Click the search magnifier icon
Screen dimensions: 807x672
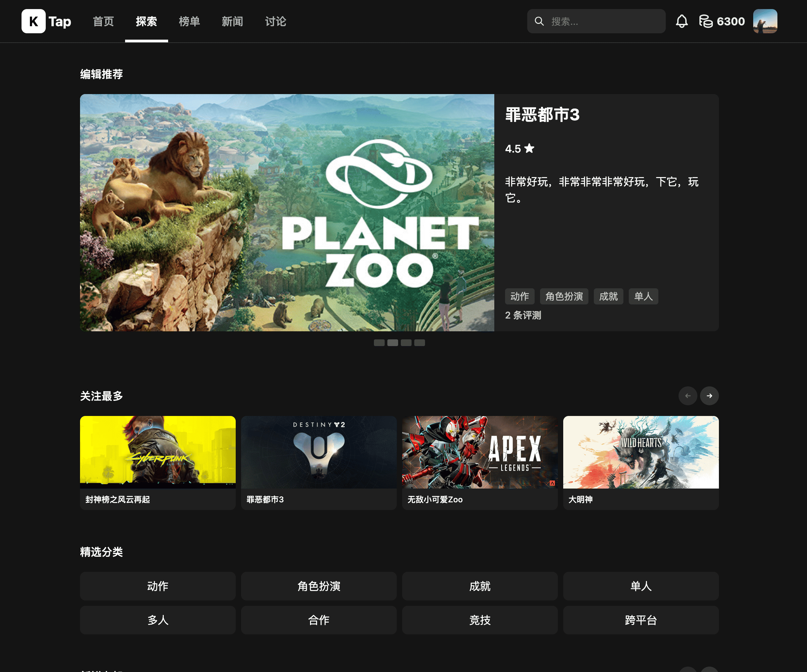click(x=539, y=21)
